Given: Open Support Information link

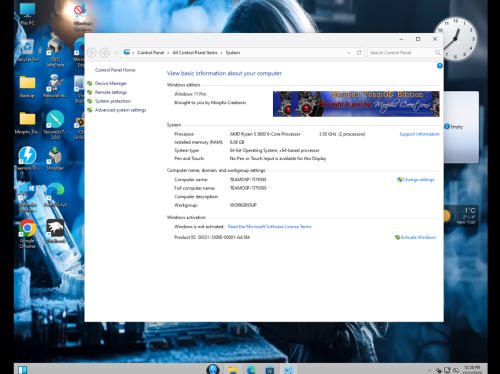Looking at the screenshot, I should point(419,134).
